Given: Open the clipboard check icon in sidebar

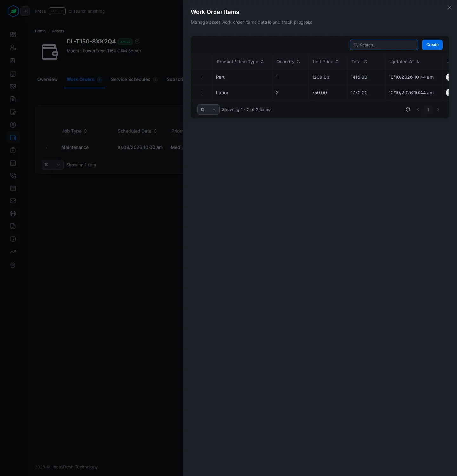Looking at the screenshot, I should 13,150.
